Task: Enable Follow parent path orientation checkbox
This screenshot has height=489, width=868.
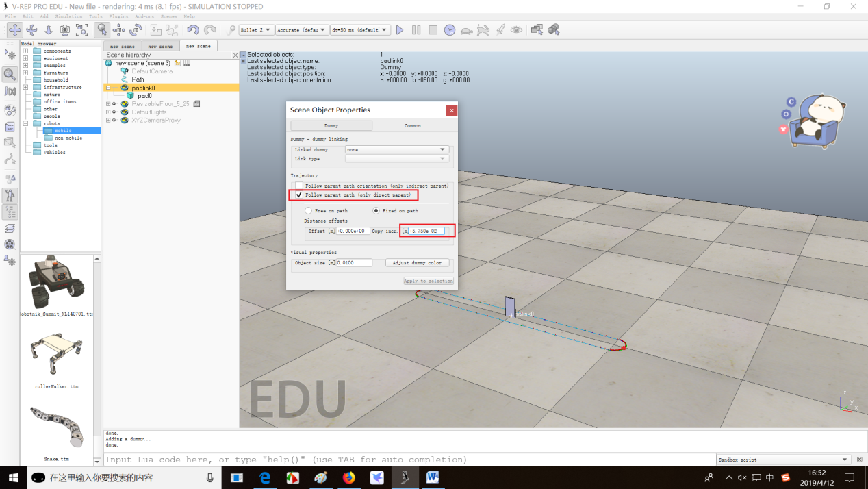Action: [298, 186]
